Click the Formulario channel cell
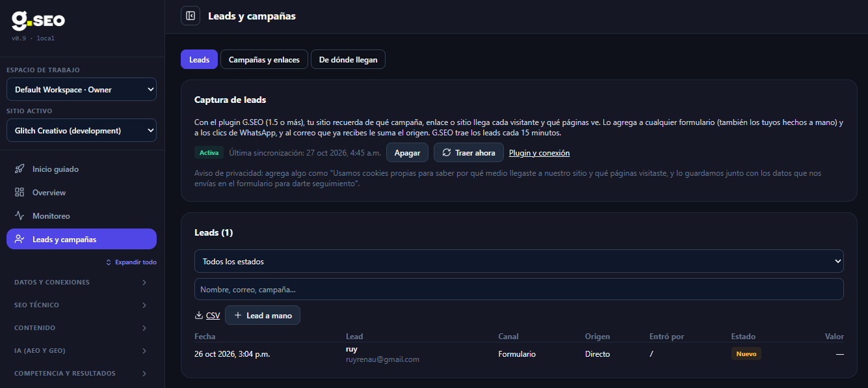Image resolution: width=868 pixels, height=388 pixels. (x=517, y=354)
